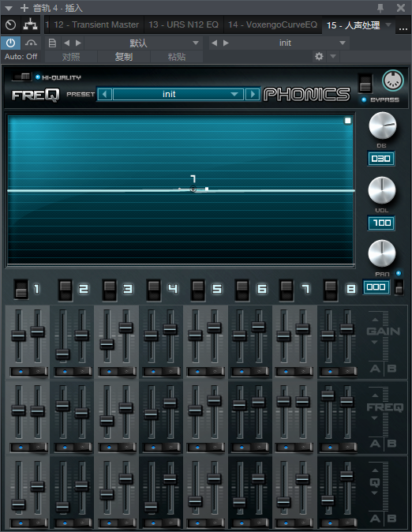The width and height of the screenshot is (412, 532).
Task: Open the preset file document icon
Action: click(x=52, y=43)
